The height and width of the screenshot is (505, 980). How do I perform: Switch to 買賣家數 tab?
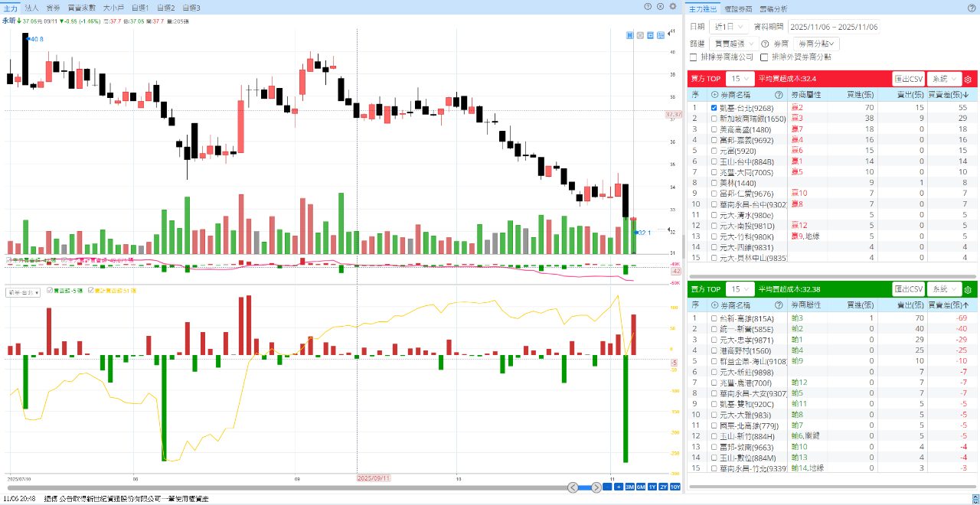[x=81, y=7]
